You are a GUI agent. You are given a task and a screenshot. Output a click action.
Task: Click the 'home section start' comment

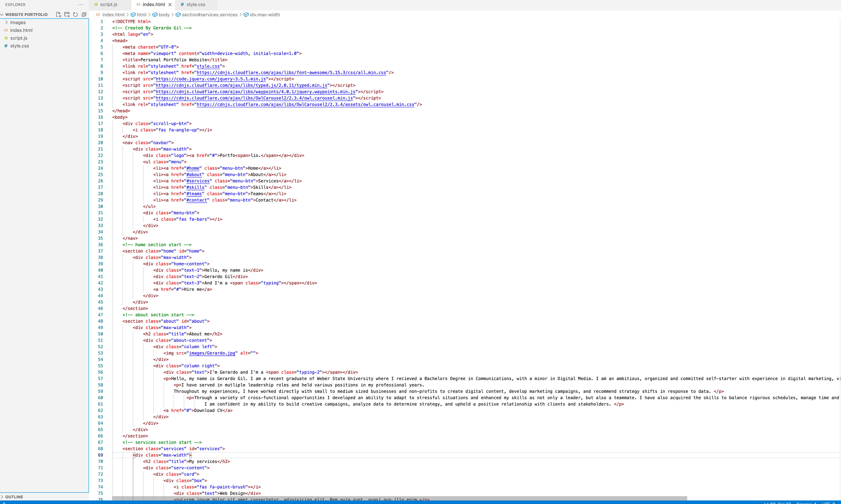pyautogui.click(x=157, y=245)
